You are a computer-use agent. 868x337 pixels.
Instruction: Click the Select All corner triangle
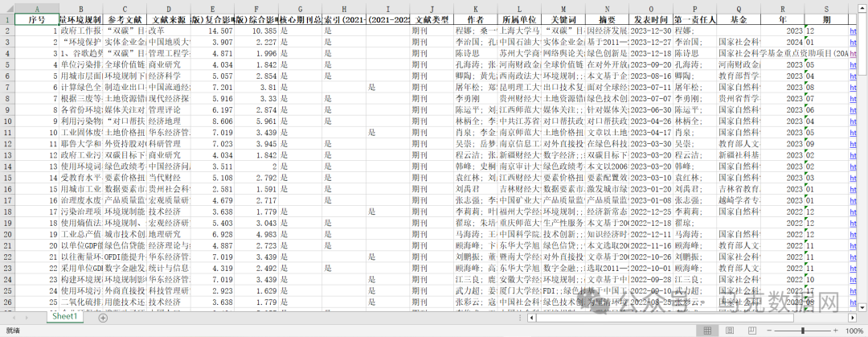(8, 9)
